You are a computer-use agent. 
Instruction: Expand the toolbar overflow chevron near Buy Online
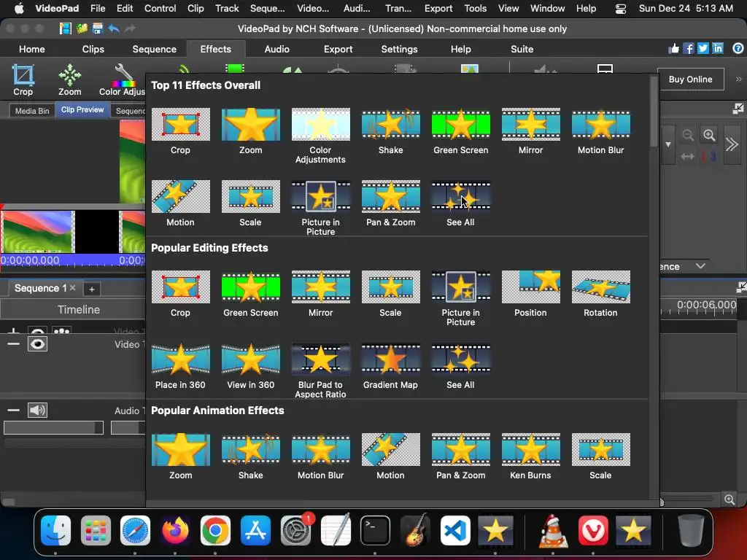point(738,79)
